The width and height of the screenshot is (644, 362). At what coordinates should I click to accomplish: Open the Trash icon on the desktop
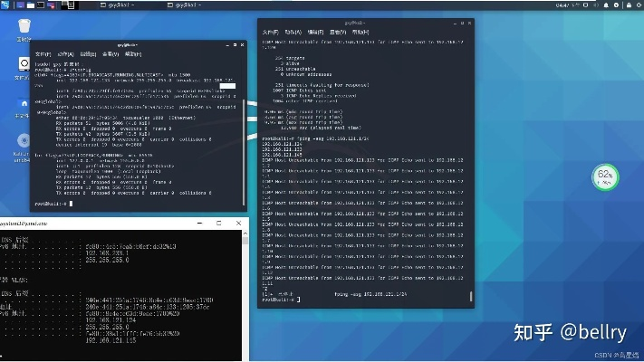click(x=24, y=24)
